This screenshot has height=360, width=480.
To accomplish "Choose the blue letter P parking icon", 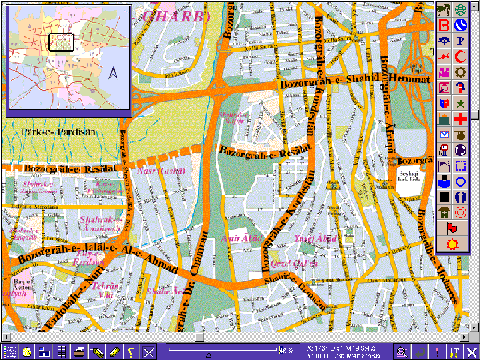I will point(461,41).
